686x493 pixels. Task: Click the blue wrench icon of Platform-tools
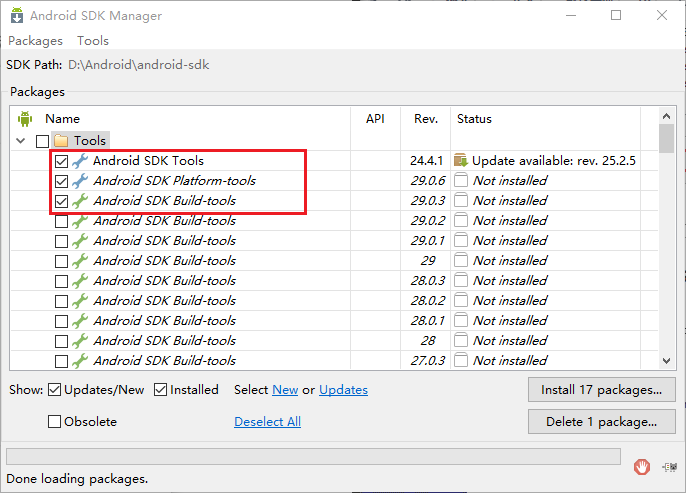(x=80, y=181)
